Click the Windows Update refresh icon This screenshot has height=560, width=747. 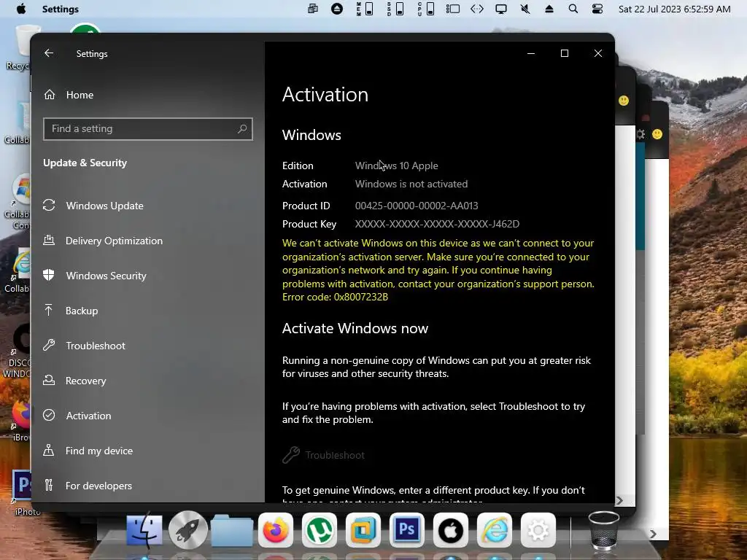[49, 205]
